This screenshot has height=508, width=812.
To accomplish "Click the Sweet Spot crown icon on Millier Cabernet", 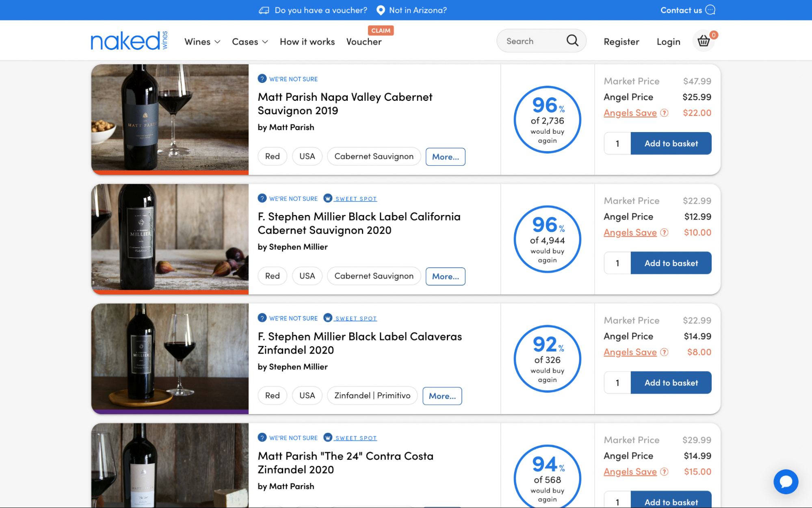I will click(327, 198).
